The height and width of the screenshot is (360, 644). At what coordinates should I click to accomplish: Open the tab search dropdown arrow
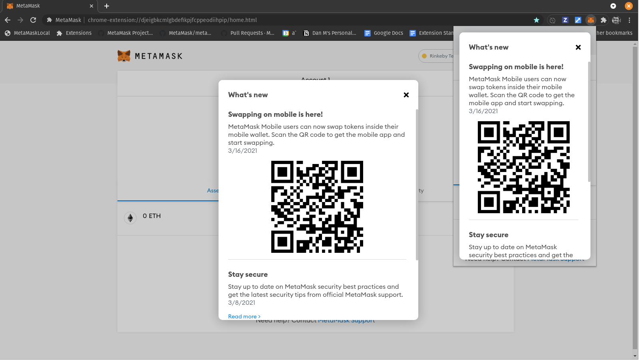click(x=613, y=6)
